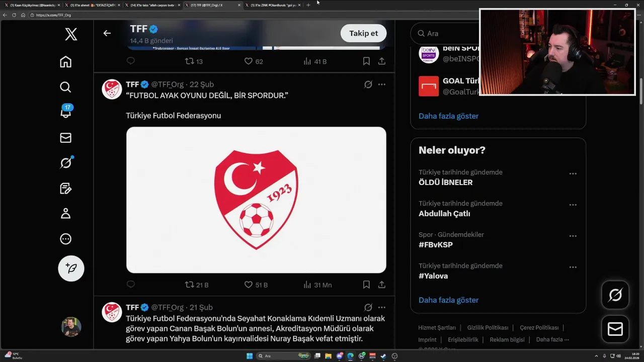The height and width of the screenshot is (362, 644).
Task: Open Grok icon in left sidebar
Action: tap(66, 162)
